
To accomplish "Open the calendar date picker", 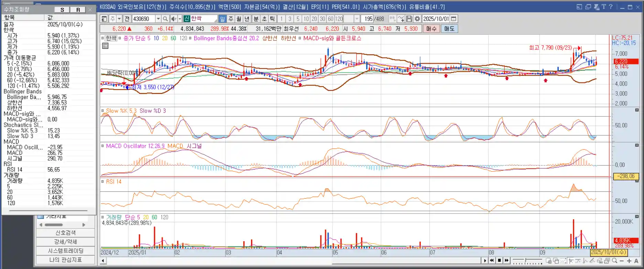I will click(454, 19).
